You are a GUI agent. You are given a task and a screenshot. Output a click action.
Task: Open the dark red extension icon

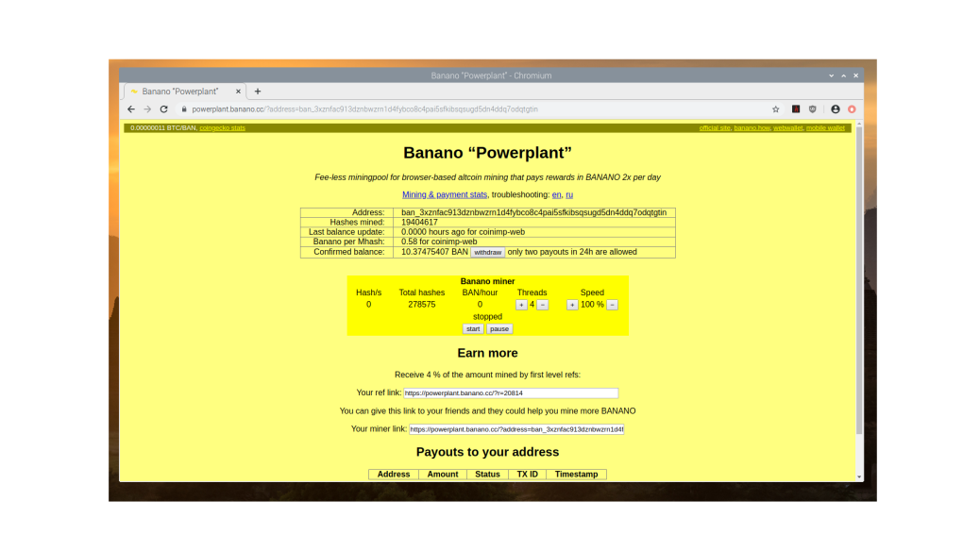[x=796, y=109]
